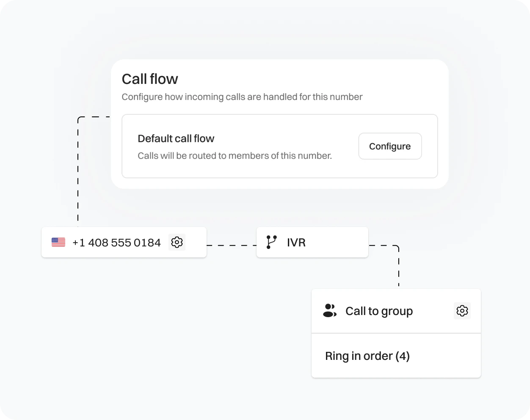Click the Configure button
Image resolution: width=530 pixels, height=420 pixels.
click(389, 146)
